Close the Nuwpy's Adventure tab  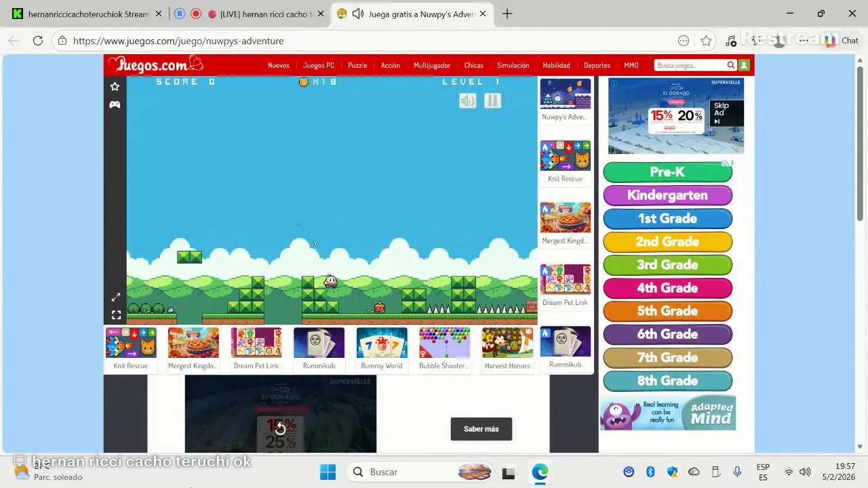pos(483,14)
